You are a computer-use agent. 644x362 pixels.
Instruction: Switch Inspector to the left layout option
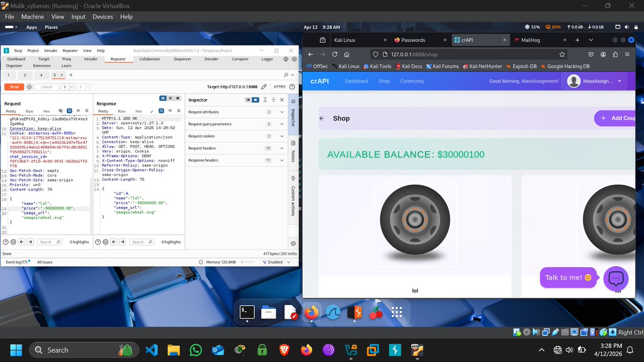pyautogui.click(x=247, y=100)
